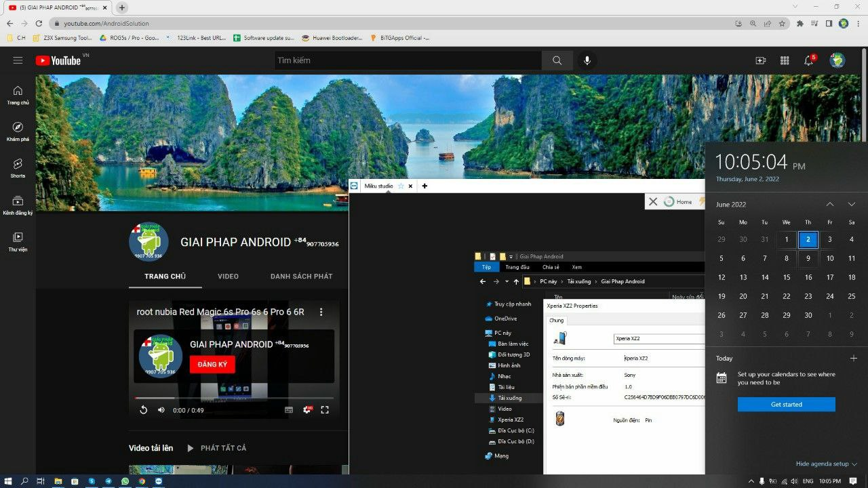Click the search magnifier button on YouTube

point(557,60)
